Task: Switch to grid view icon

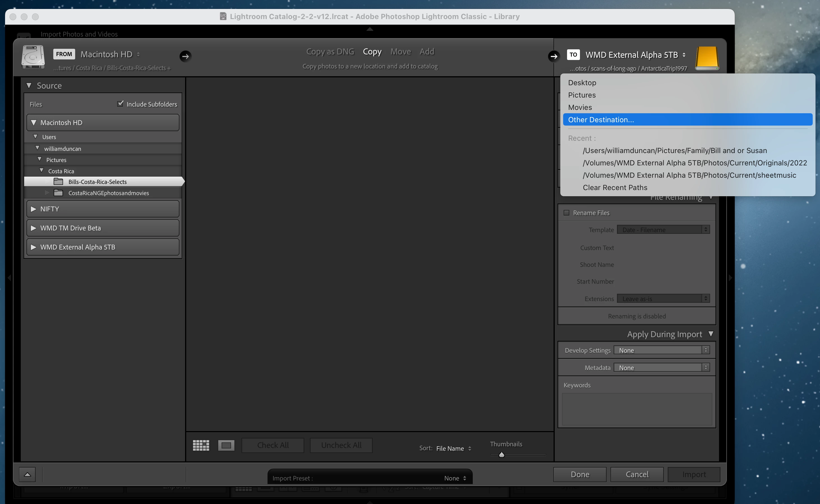Action: [201, 445]
